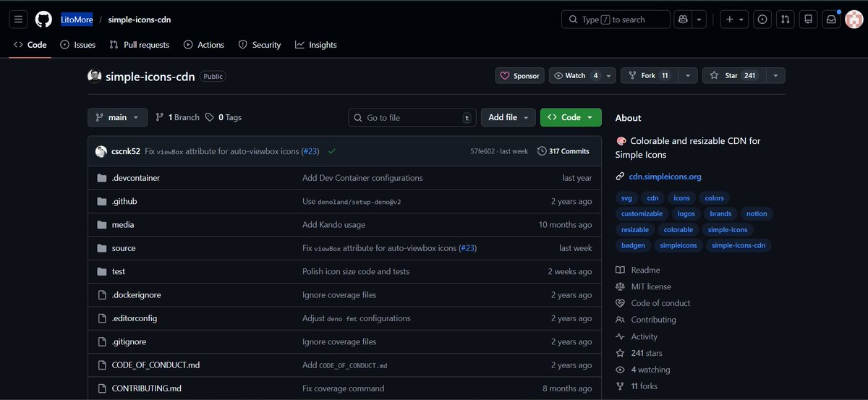Expand the Fork options dropdown arrow

(x=687, y=76)
